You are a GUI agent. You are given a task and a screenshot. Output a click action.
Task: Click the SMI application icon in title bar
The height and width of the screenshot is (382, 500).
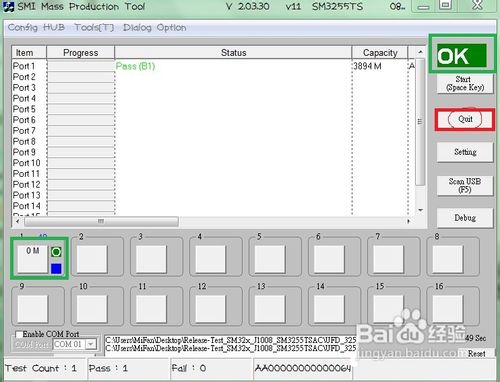click(8, 7)
